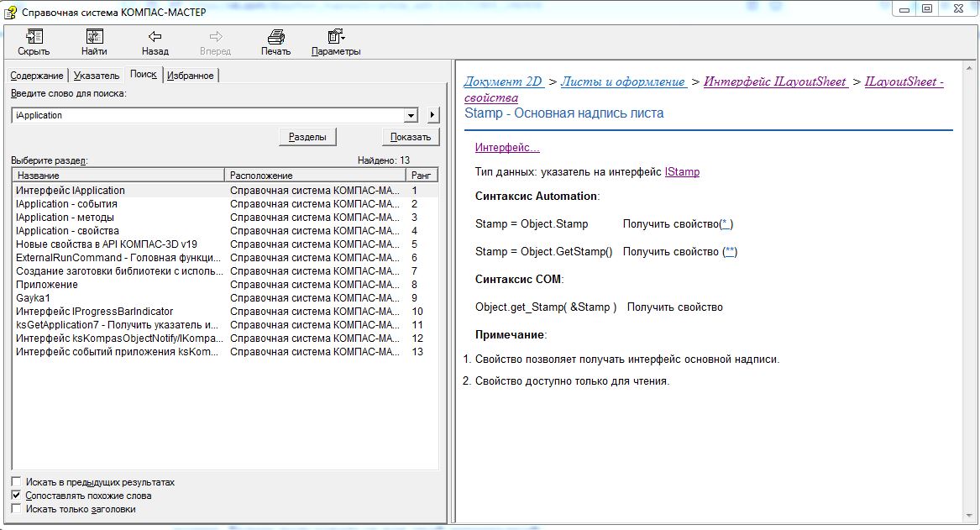
Task: Sort results by Расположение column header
Action: pyautogui.click(x=315, y=176)
